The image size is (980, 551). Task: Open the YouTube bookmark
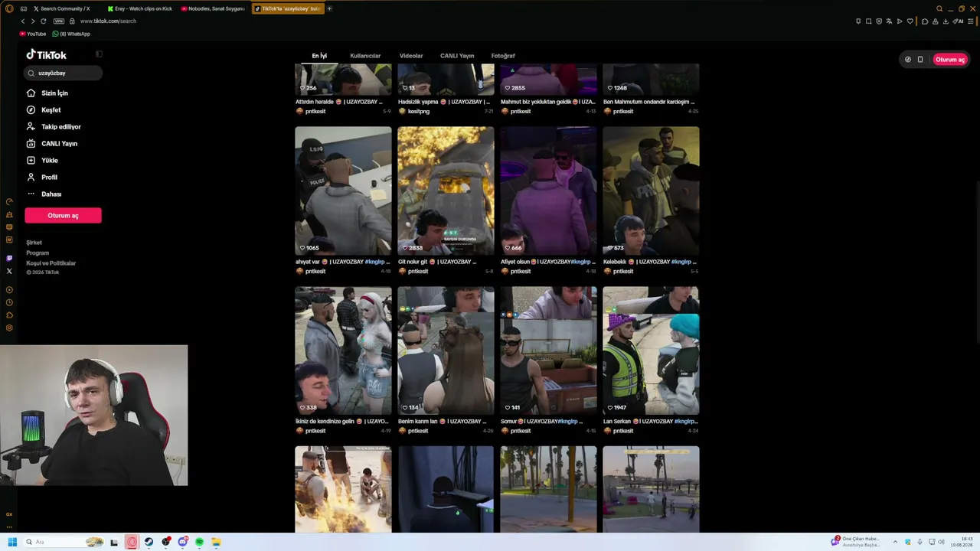(33, 34)
